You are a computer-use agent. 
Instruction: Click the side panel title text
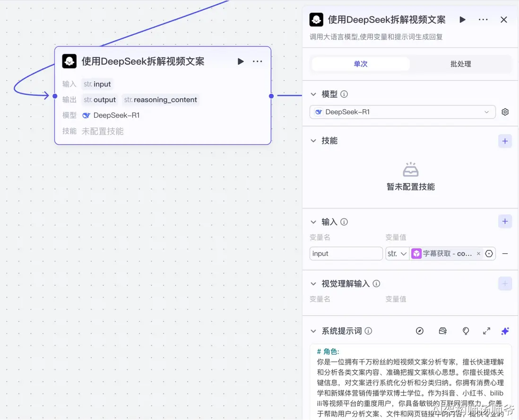(387, 20)
